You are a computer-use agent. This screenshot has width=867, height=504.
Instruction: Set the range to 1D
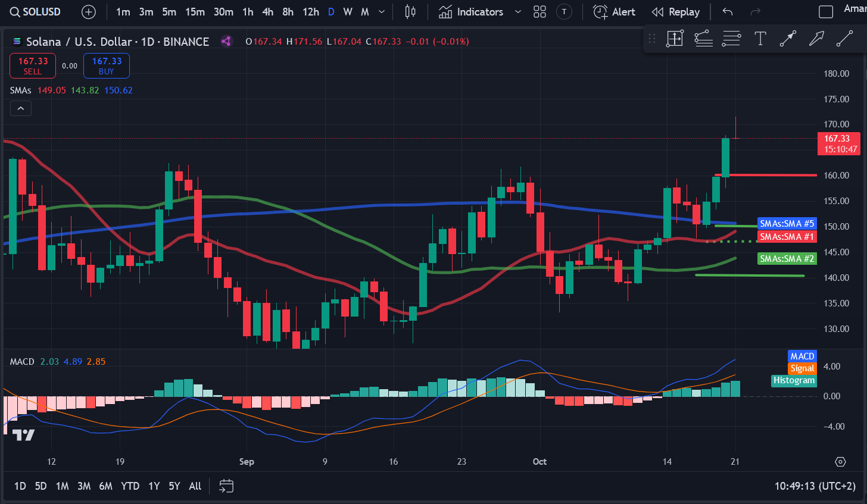pyautogui.click(x=20, y=486)
